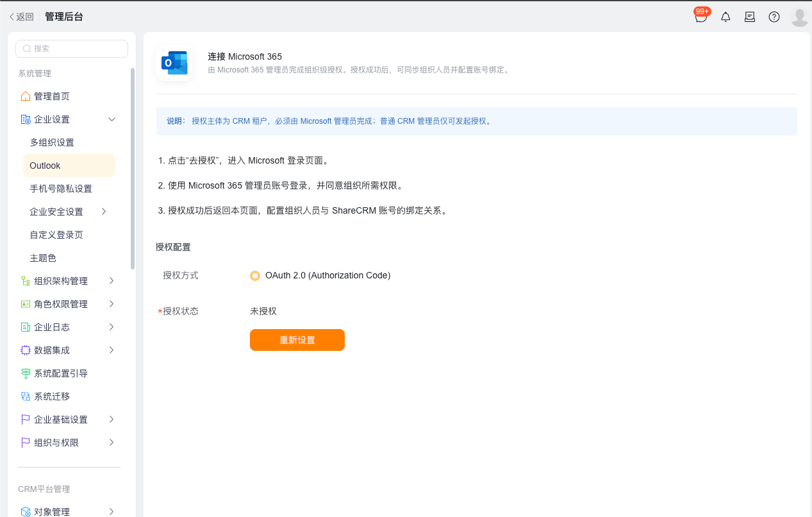The image size is (812, 517).
Task: Expand the 企业安全设置 submenu arrow
Action: click(x=104, y=212)
